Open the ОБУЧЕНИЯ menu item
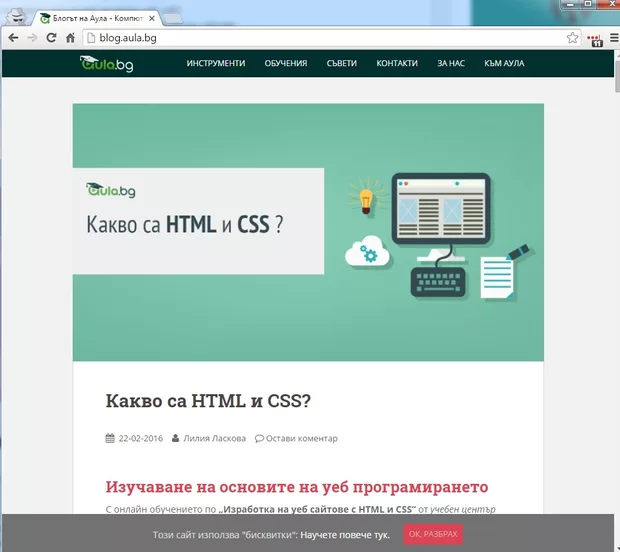Viewport: 620px width, 552px height. (286, 63)
